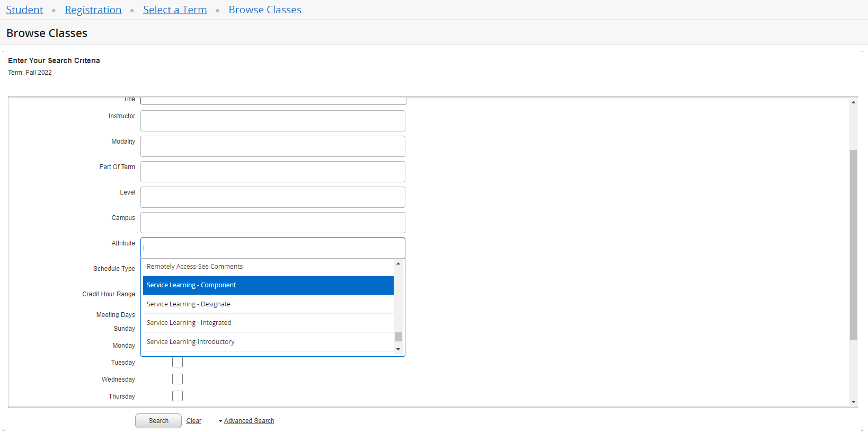Click the dropdown list scroll-up arrow
This screenshot has width=868, height=432.
click(x=398, y=264)
